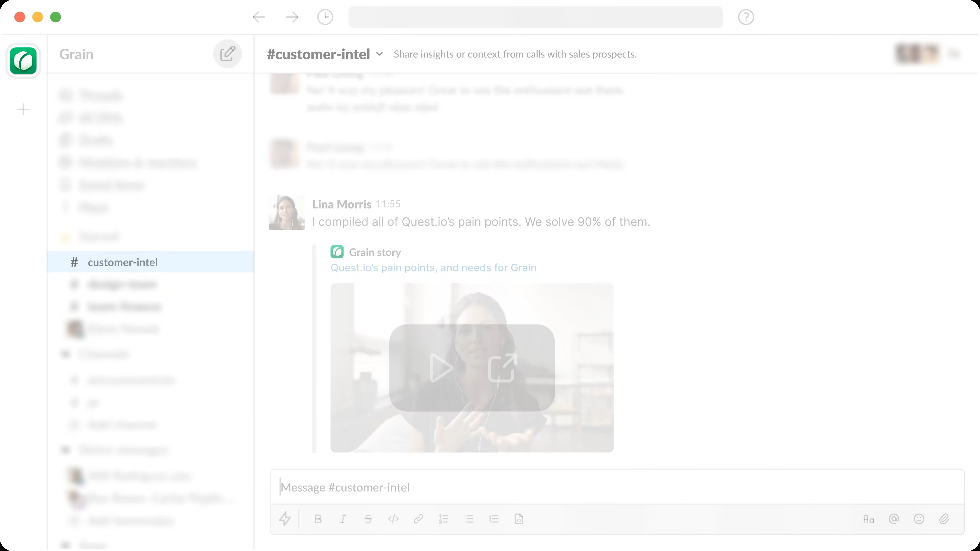The width and height of the screenshot is (980, 551).
Task: Apply strikethrough formatting
Action: [x=368, y=519]
